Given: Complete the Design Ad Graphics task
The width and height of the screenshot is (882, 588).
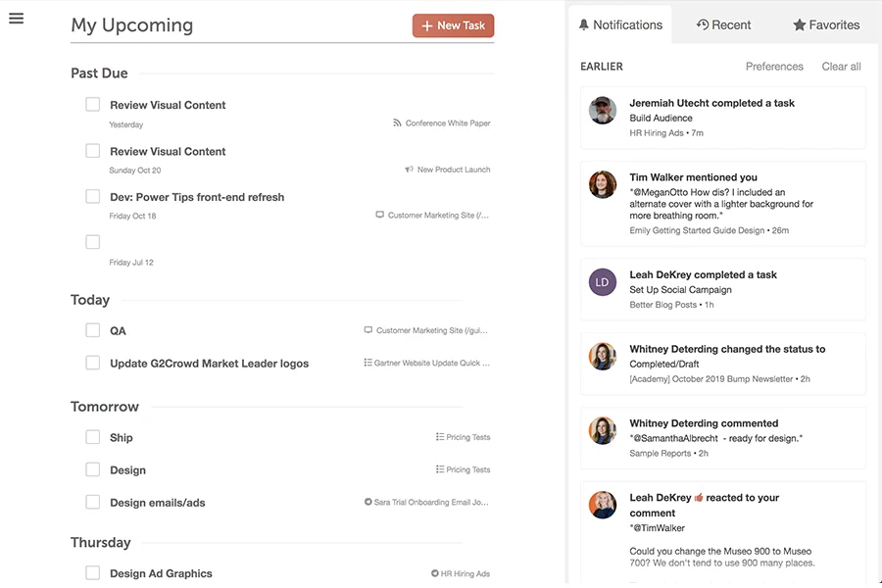Looking at the screenshot, I should [x=92, y=573].
